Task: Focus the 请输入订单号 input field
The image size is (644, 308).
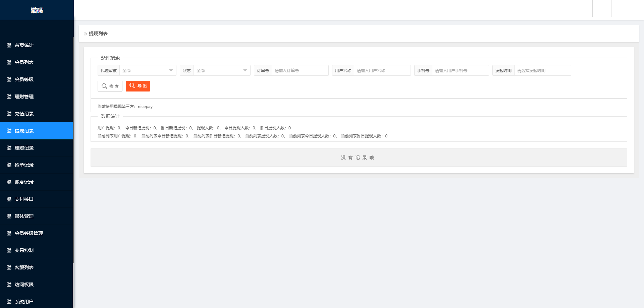Action: [x=300, y=70]
